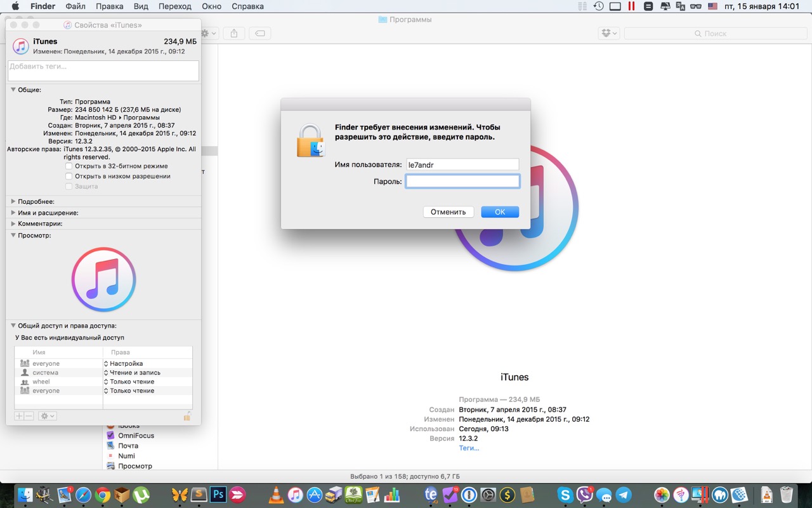Open App Store from the Dock
Viewport: 812px width, 508px height.
click(x=315, y=495)
